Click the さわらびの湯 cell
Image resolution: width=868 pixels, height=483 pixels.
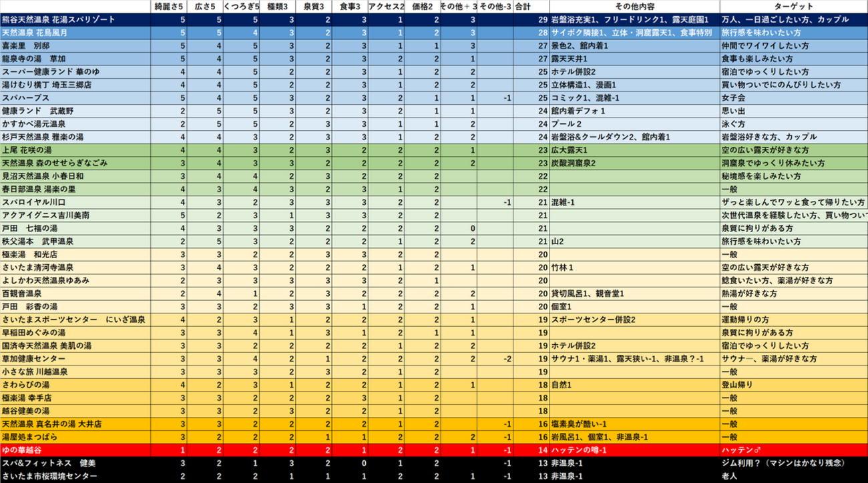click(76, 384)
